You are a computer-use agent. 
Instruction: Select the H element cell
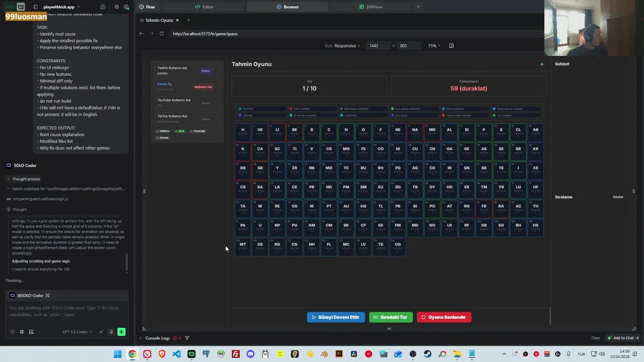(243, 132)
